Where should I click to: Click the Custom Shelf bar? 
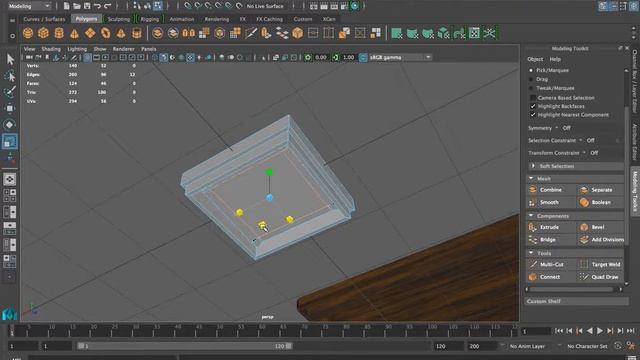(x=576, y=301)
